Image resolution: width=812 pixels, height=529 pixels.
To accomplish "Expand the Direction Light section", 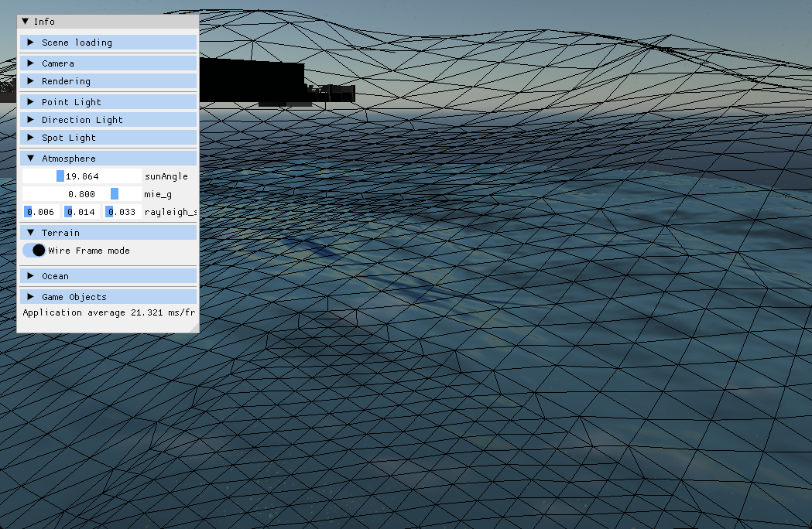I will pyautogui.click(x=108, y=120).
